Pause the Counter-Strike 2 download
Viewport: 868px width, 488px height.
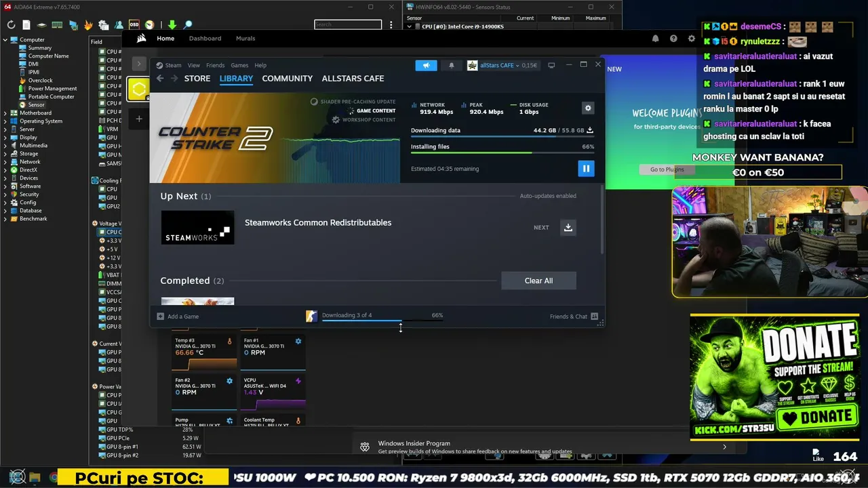(x=586, y=168)
